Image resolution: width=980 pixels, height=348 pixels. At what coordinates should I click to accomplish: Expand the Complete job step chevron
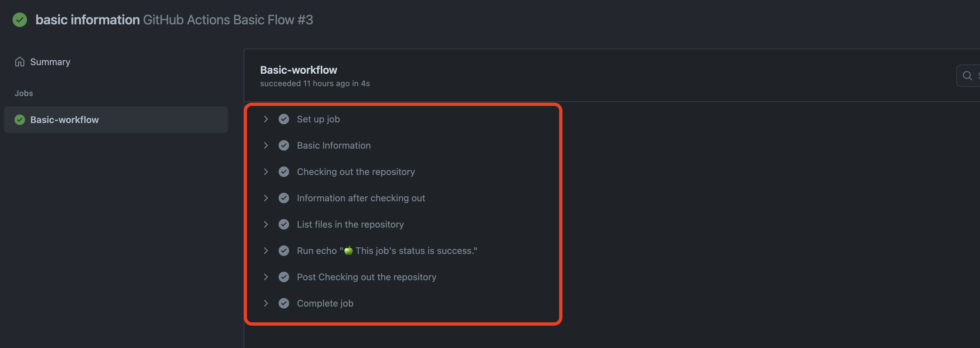(266, 303)
